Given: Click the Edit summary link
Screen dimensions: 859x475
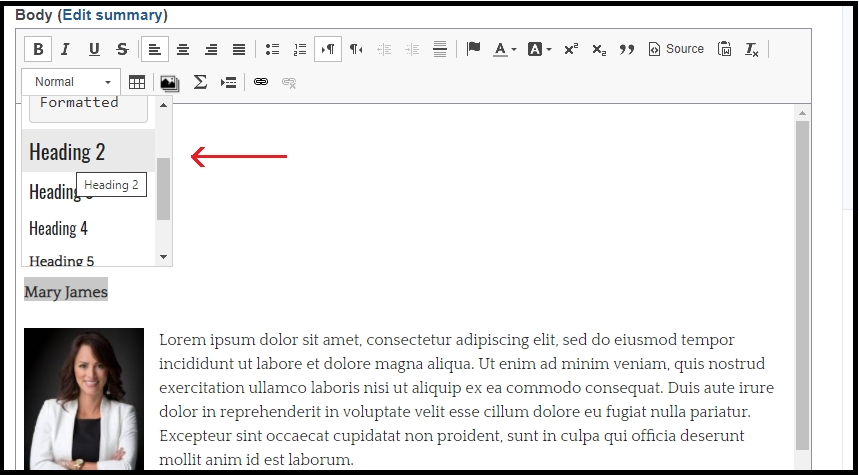Looking at the screenshot, I should point(112,15).
